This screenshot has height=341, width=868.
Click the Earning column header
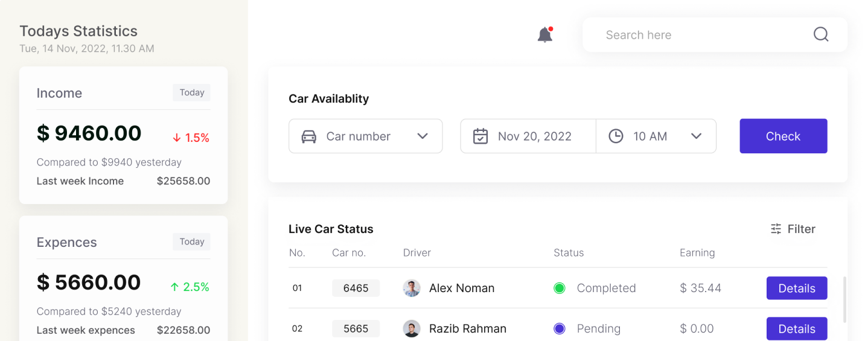697,252
